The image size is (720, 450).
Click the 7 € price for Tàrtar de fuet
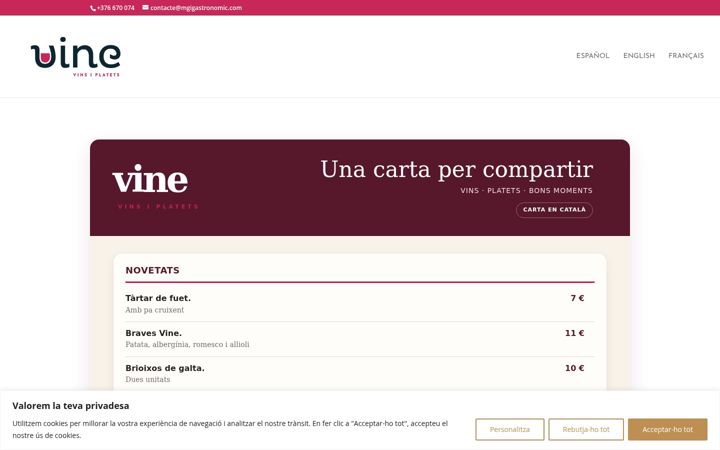(x=577, y=298)
